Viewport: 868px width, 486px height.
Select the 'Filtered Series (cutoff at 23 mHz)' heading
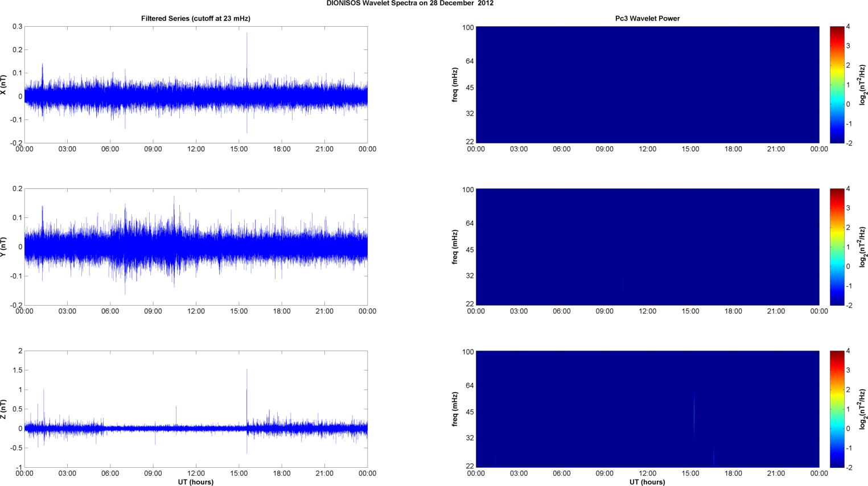[196, 19]
